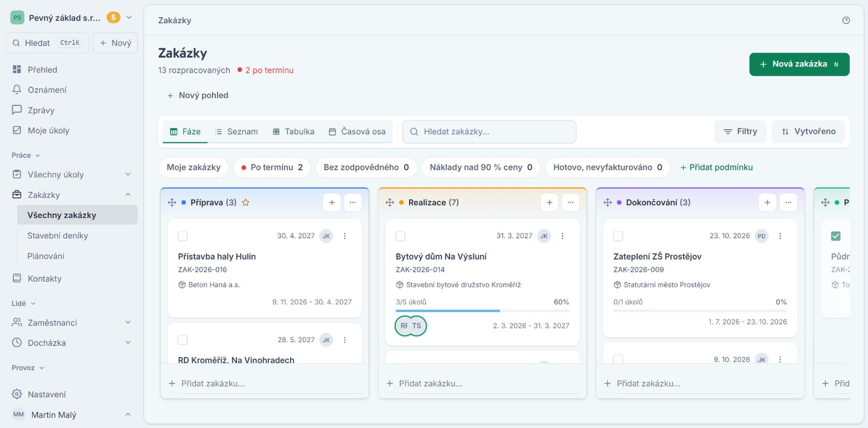This screenshot has width=868, height=428.
Task: Open Stavební deníky in sidebar
Action: [x=77, y=235]
